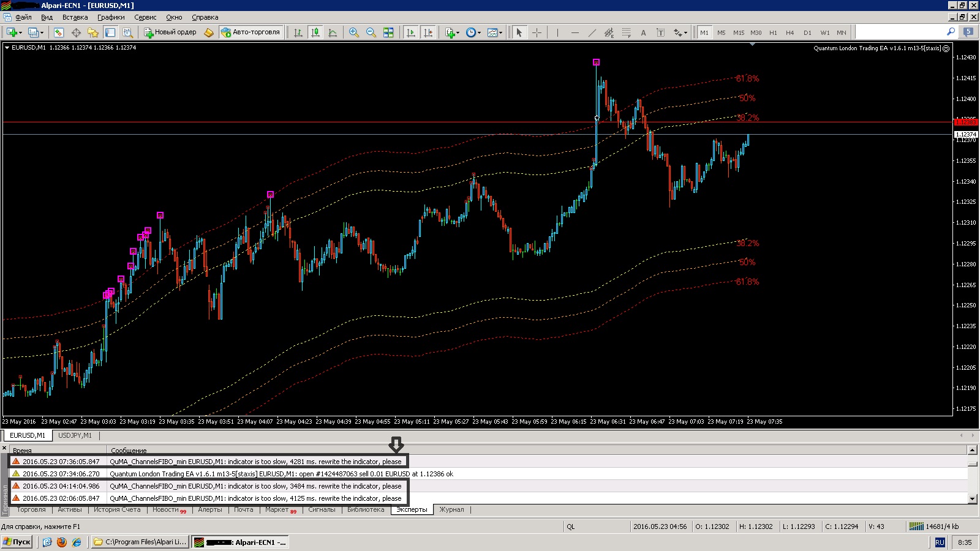Switch to the USDJPY,M1 chart tab
This screenshot has width=980, height=551.
(75, 435)
